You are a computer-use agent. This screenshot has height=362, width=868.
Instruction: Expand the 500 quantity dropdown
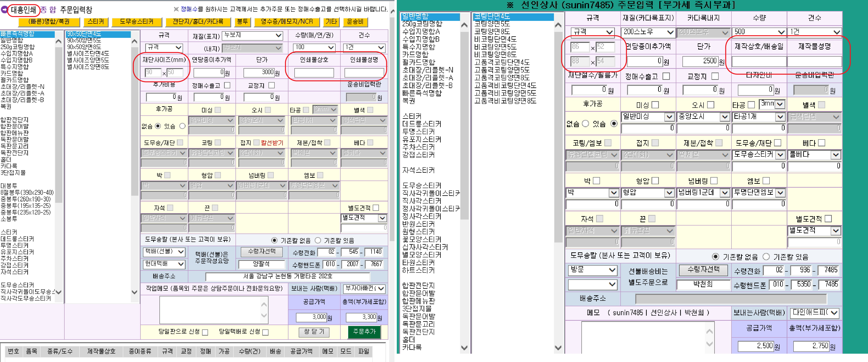click(x=759, y=32)
